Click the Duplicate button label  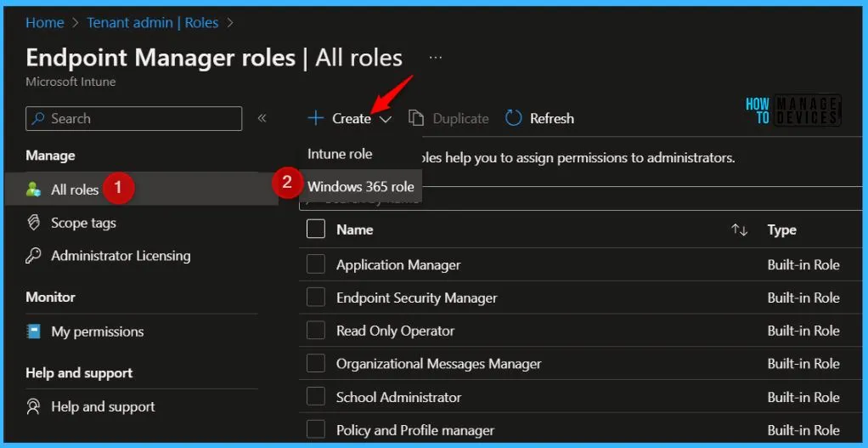tap(460, 118)
